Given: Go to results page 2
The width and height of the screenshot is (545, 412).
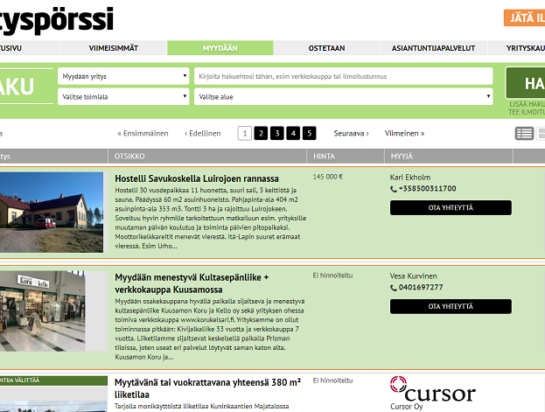Looking at the screenshot, I should [261, 133].
